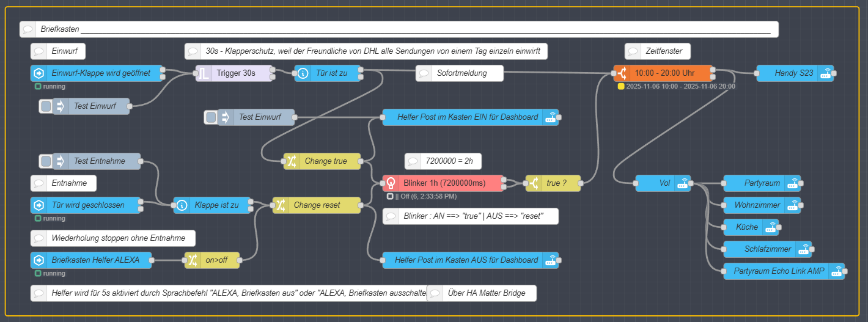The image size is (868, 322).
Task: Click the arrow icon on Briefkasten Helfer ALEXA
Action: [39, 260]
